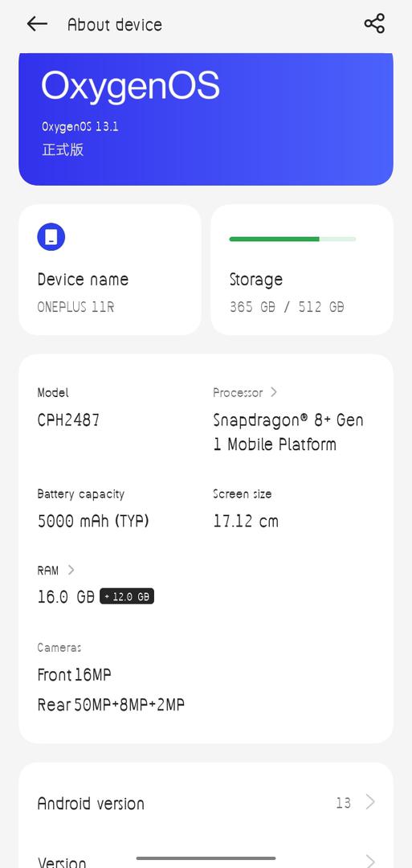Expand RAM details chevron
This screenshot has height=868, width=412.
click(71, 570)
